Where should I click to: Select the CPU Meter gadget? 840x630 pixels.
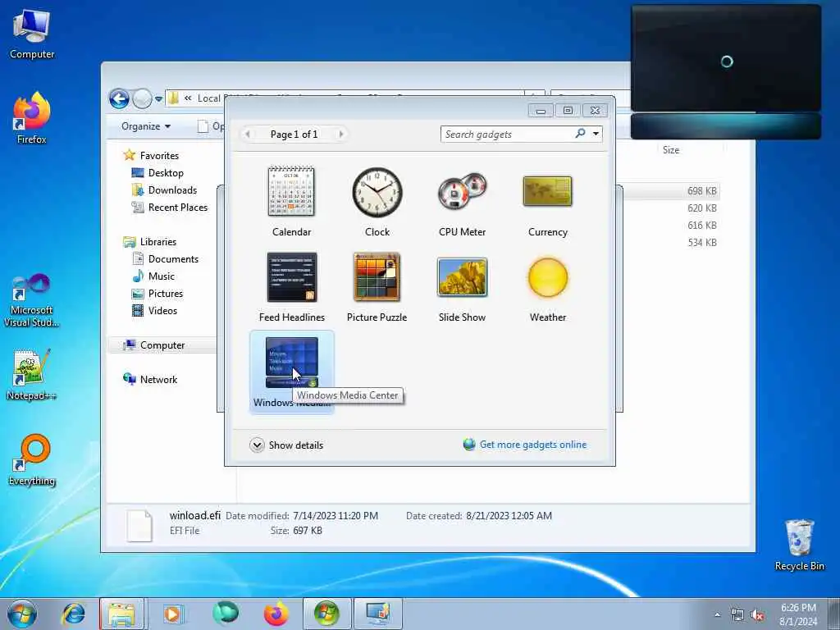tap(462, 202)
